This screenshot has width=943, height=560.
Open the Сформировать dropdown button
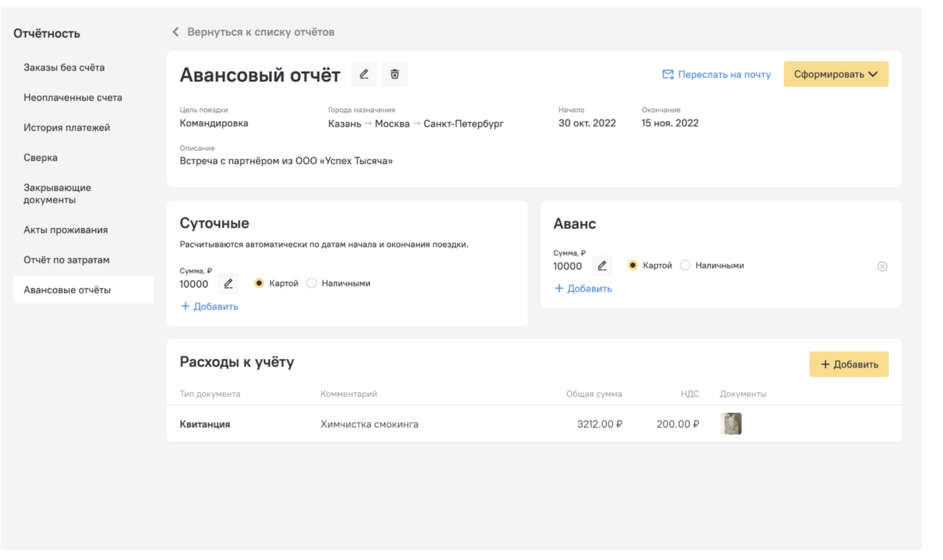836,74
